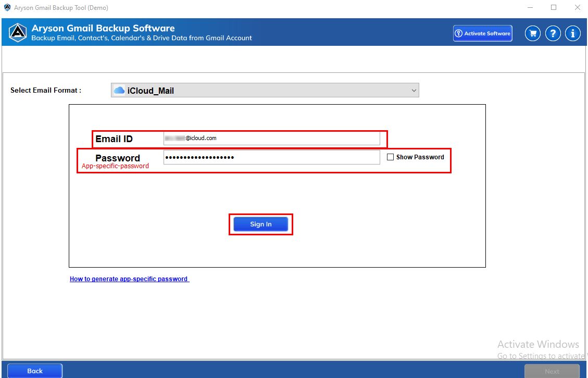Open help via the question mark icon

point(553,33)
